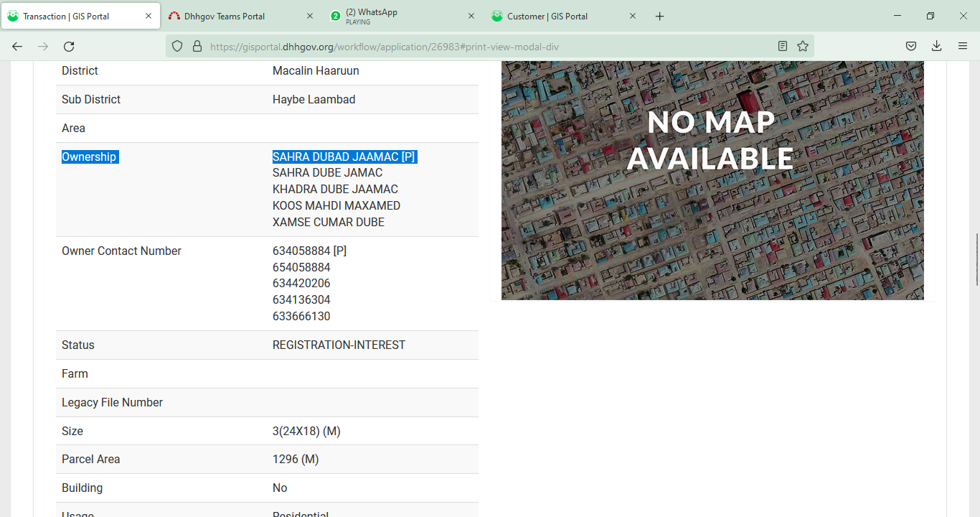This screenshot has height=517, width=980.
Task: Click the site security padlock icon
Action: (197, 46)
